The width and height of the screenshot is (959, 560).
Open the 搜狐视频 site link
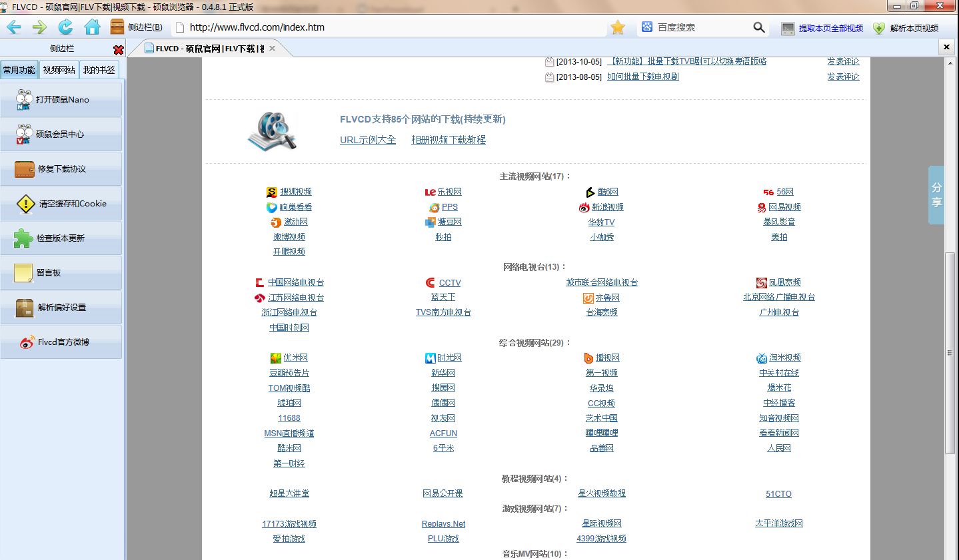coord(295,192)
